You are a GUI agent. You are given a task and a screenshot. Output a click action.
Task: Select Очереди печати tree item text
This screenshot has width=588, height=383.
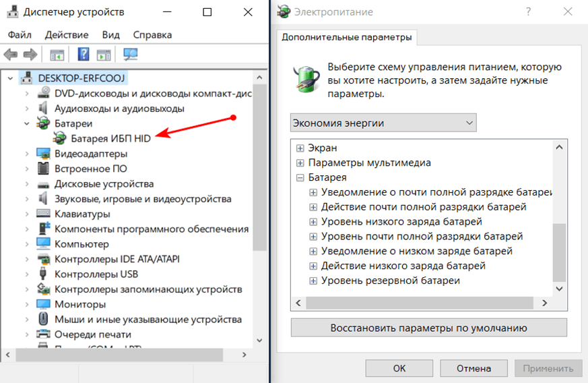point(93,334)
